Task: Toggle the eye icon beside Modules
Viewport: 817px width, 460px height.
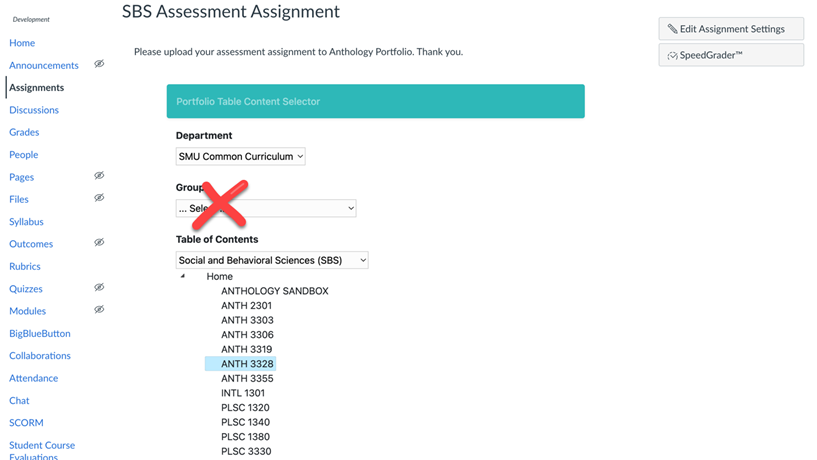Action: (x=99, y=310)
